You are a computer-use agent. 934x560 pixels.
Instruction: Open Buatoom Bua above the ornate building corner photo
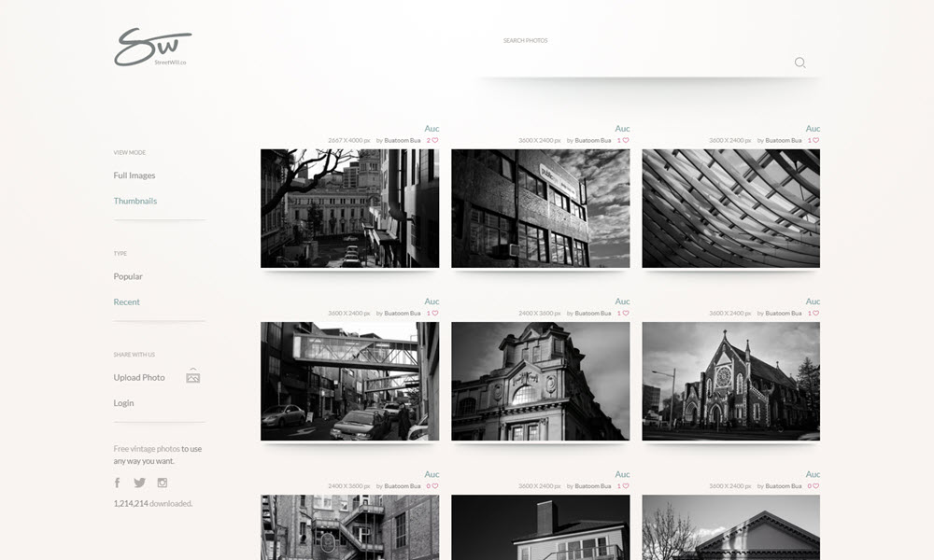[x=593, y=313]
